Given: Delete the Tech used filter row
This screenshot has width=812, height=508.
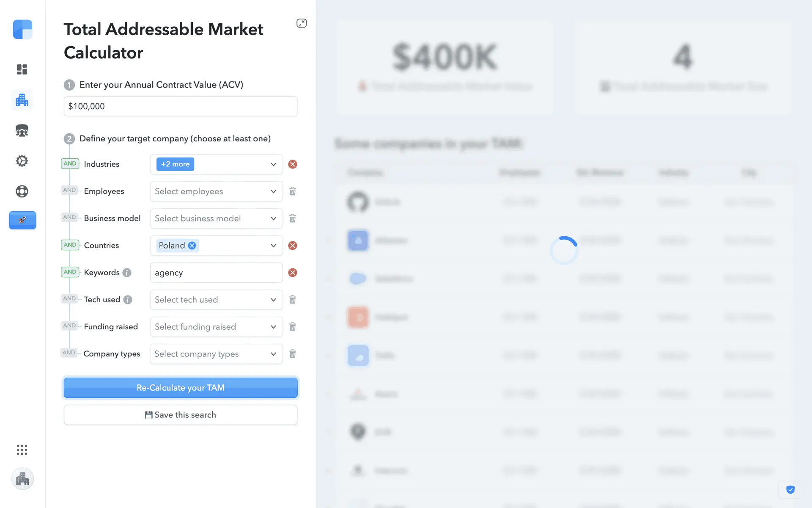Looking at the screenshot, I should click(x=293, y=300).
